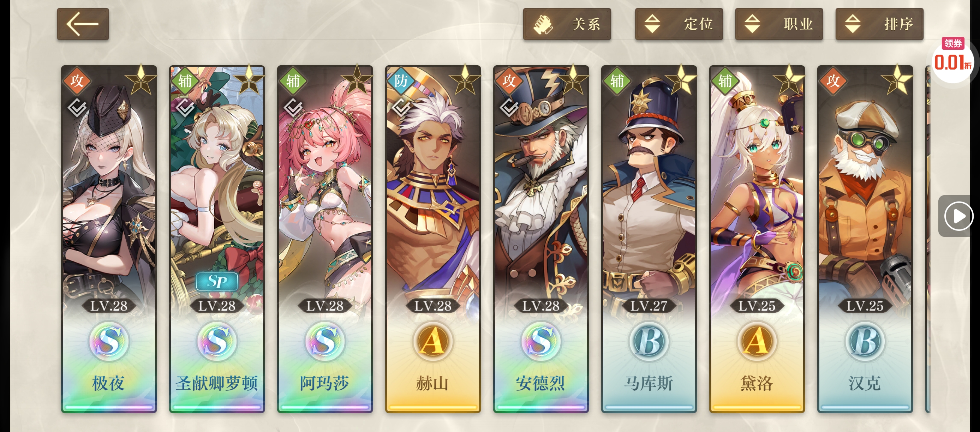The height and width of the screenshot is (432, 980).
Task: Expand the 定位 filter dropdown
Action: (679, 24)
